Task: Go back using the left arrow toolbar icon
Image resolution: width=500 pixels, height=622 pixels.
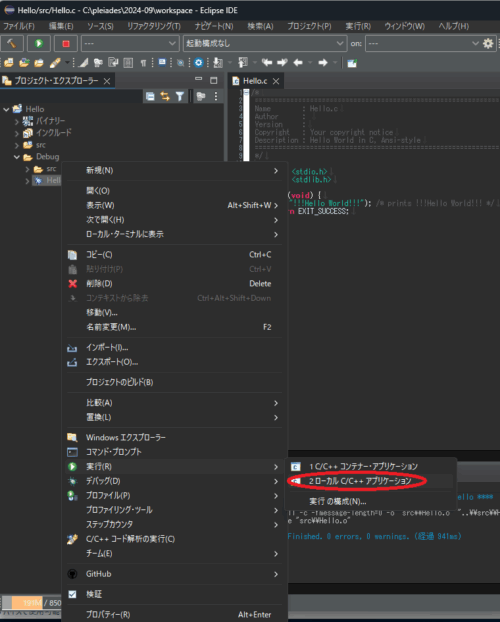Action: click(x=298, y=62)
